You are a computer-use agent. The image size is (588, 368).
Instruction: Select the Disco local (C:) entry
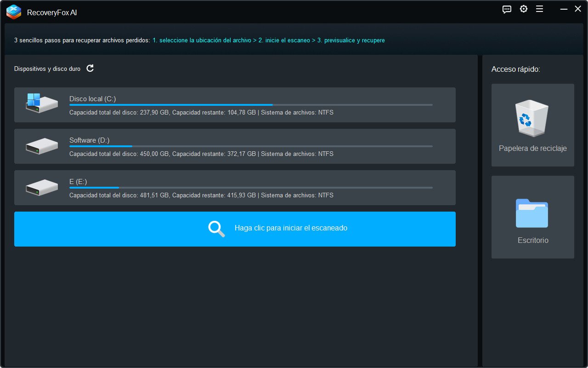tap(235, 105)
